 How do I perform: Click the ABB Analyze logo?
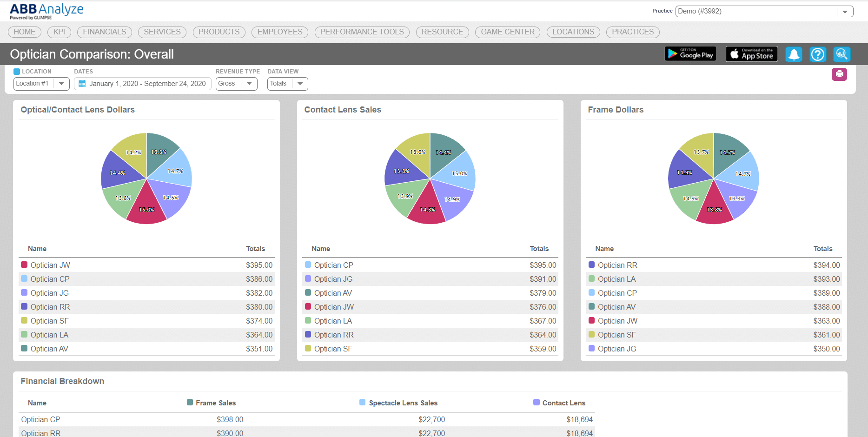46,11
